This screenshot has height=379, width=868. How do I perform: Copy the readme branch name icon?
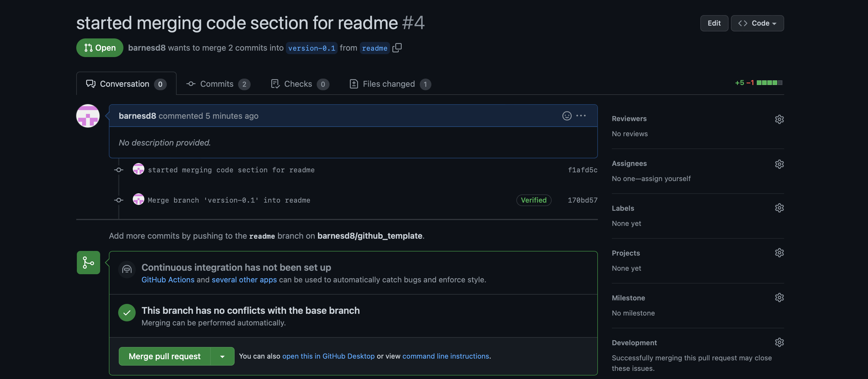(397, 48)
